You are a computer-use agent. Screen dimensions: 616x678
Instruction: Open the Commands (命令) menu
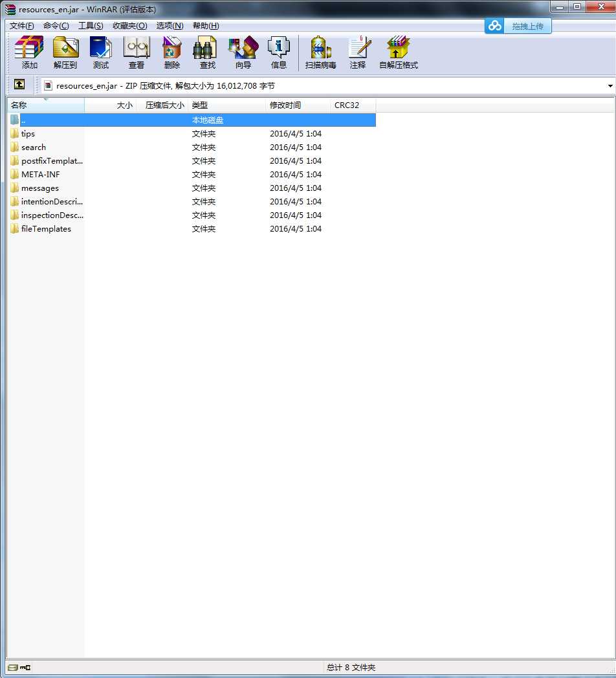point(56,25)
